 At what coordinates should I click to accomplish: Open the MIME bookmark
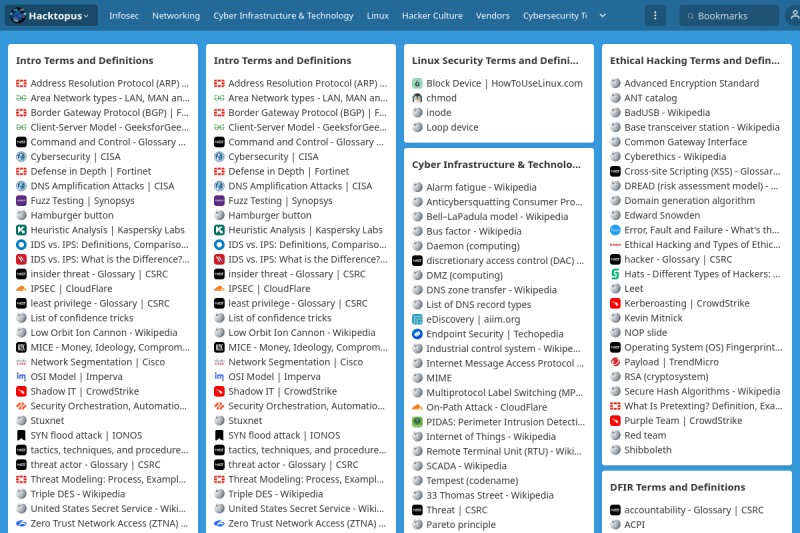pos(439,378)
